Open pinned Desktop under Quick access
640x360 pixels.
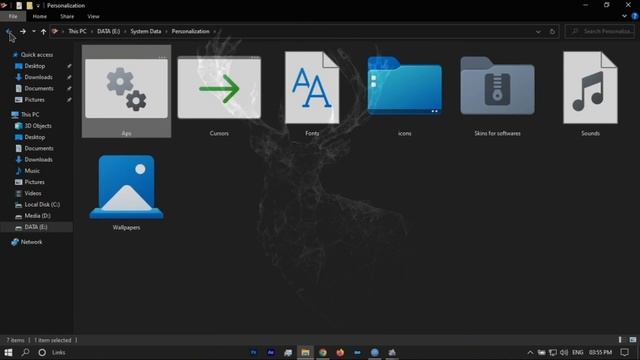pyautogui.click(x=35, y=66)
